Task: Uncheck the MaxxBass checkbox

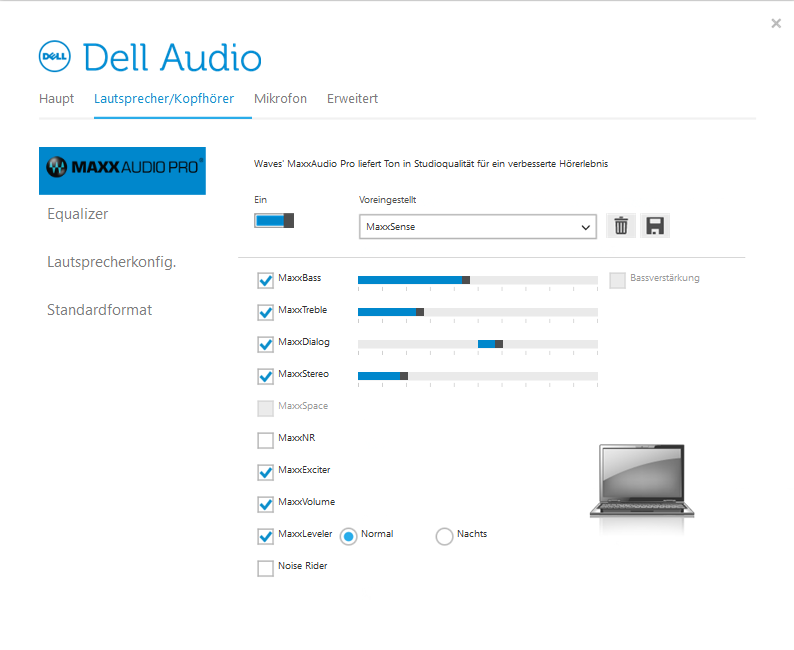Action: (265, 280)
